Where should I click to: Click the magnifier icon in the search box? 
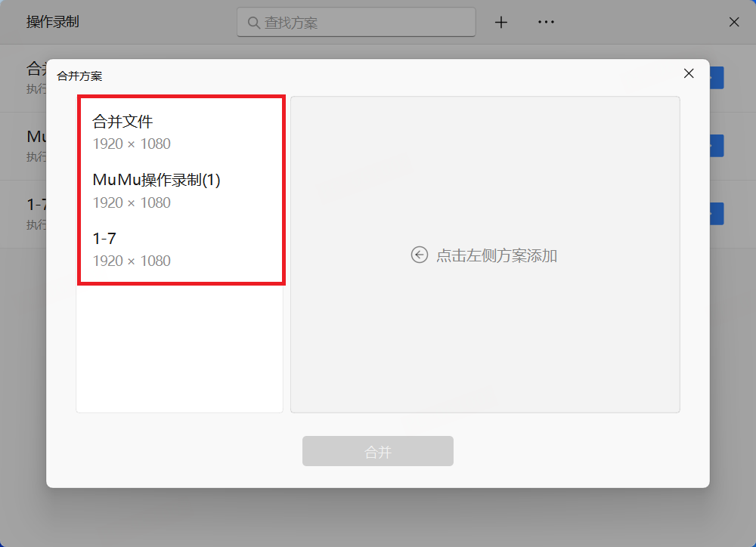click(253, 23)
